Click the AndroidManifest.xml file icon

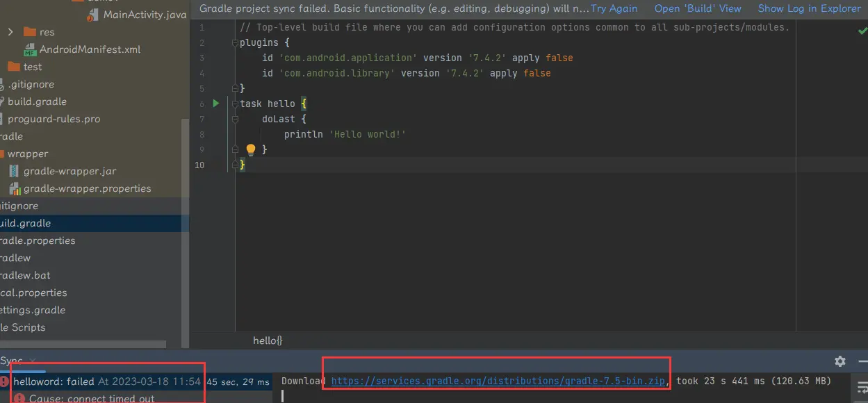tap(30, 50)
